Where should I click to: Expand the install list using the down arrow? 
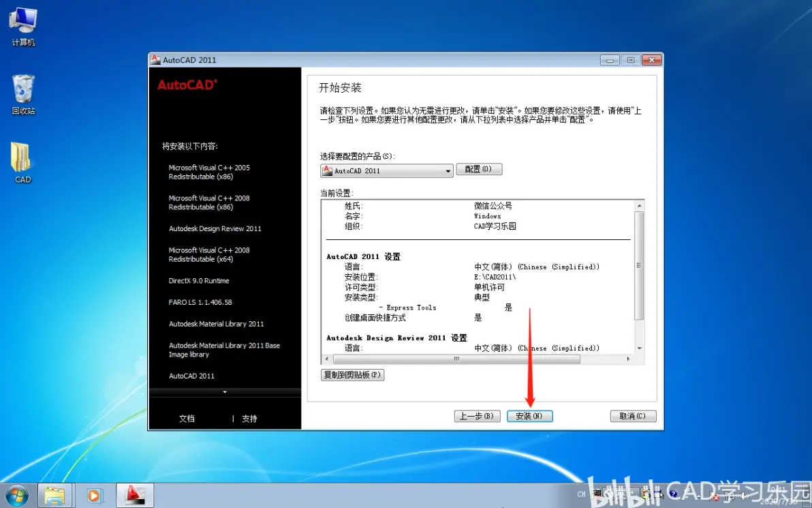coord(225,392)
